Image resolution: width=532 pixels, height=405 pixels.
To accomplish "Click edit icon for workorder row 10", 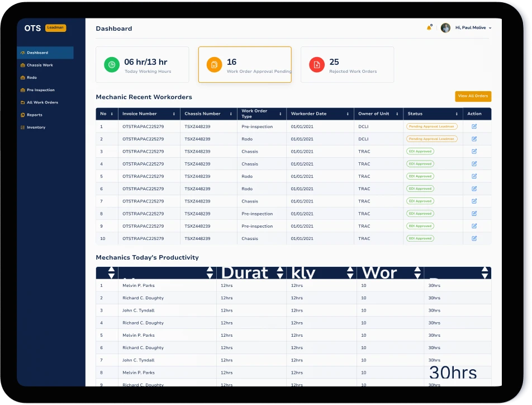I will click(474, 238).
